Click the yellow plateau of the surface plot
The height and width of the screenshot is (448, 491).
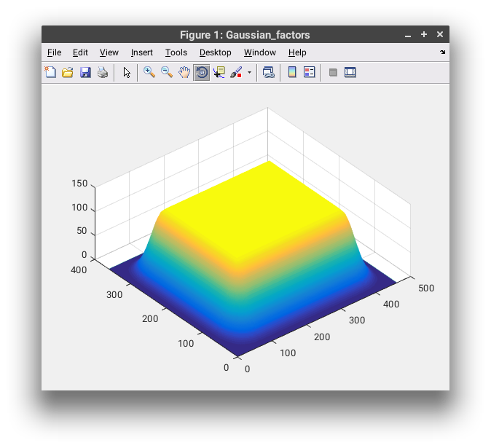[254, 207]
